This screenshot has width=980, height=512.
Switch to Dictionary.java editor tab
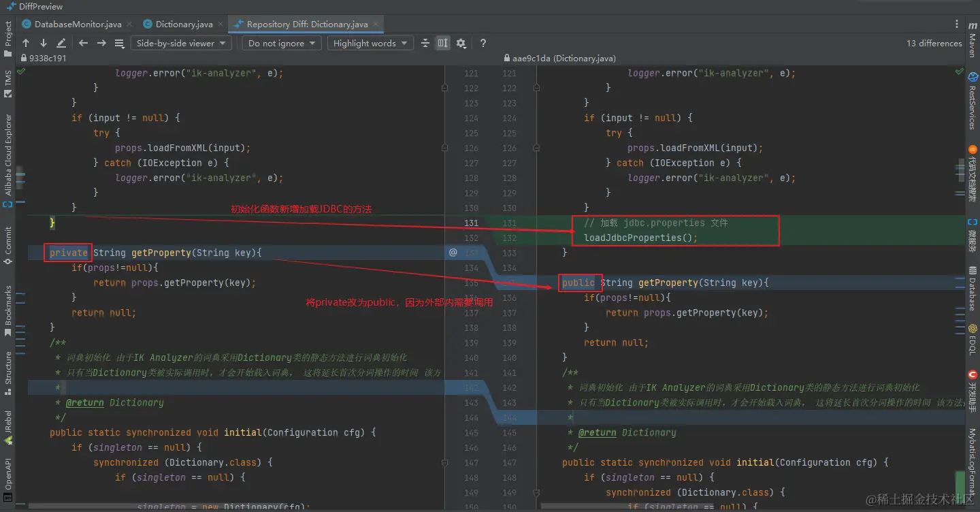tap(184, 24)
